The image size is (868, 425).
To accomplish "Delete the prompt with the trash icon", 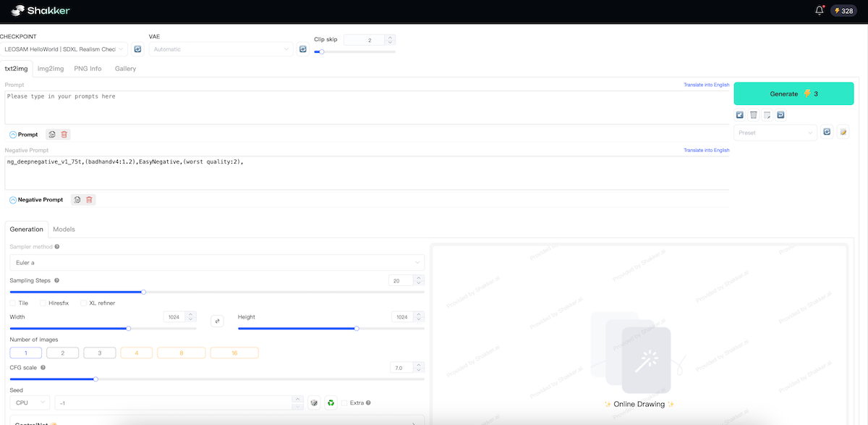I will 65,134.
